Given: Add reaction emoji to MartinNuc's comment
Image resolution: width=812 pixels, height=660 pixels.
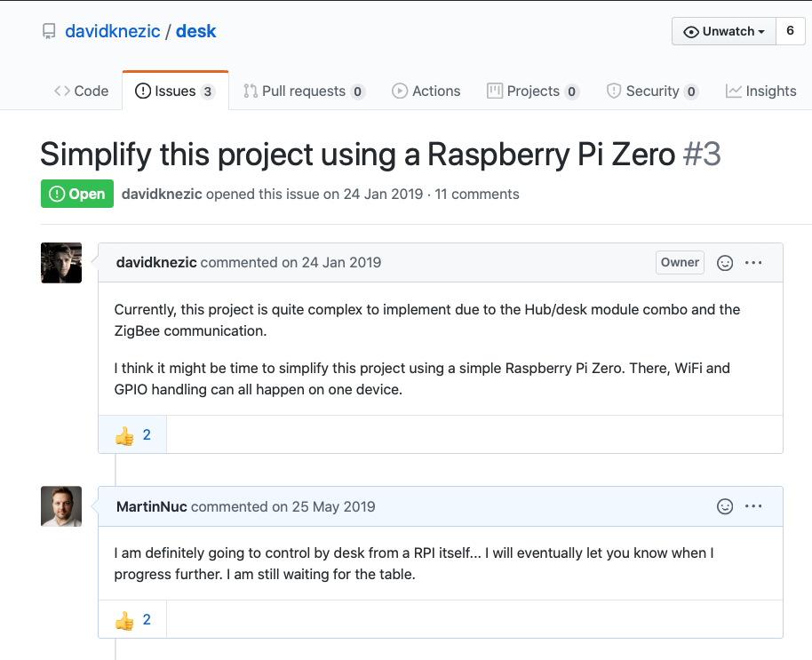Looking at the screenshot, I should pyautogui.click(x=725, y=506).
